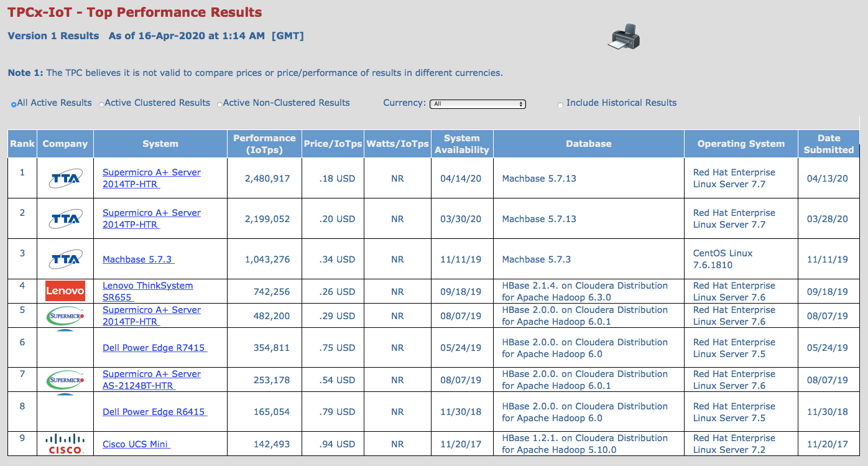Select Active Non-Clustered Results option
This screenshot has height=466, width=868.
click(219, 105)
